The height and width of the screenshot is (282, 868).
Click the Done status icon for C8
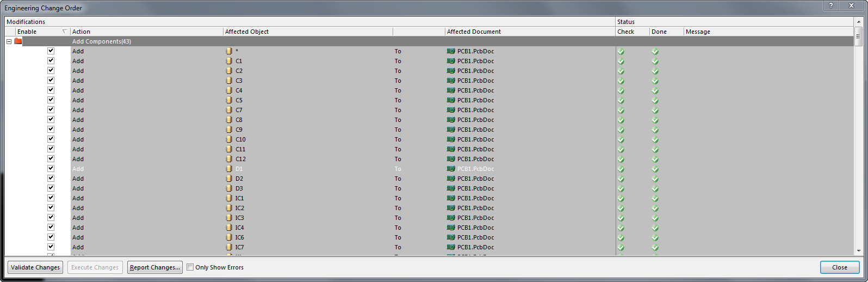(x=655, y=120)
